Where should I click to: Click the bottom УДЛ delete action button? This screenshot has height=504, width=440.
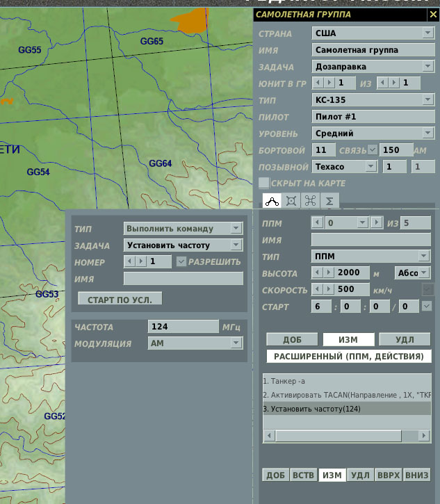(x=360, y=475)
